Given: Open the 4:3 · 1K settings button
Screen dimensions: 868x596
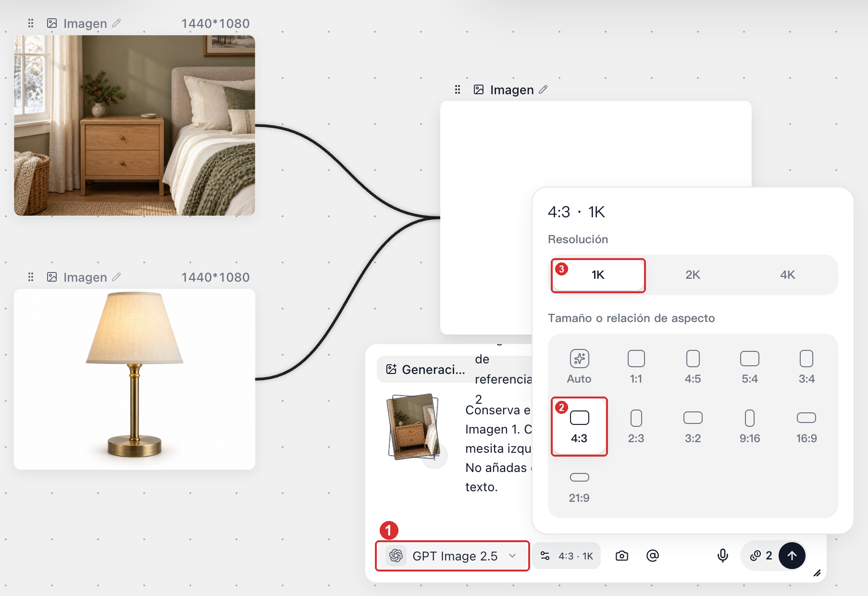Looking at the screenshot, I should 567,556.
